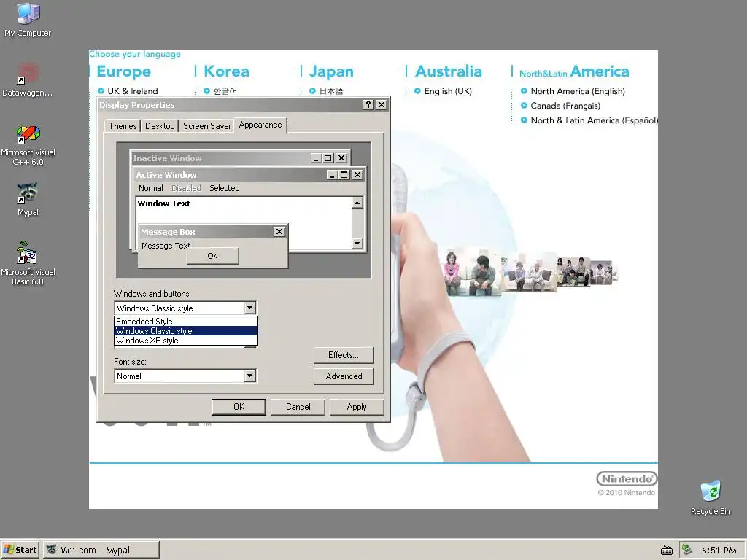Open Advanced appearance settings
This screenshot has width=747, height=560.
[344, 376]
